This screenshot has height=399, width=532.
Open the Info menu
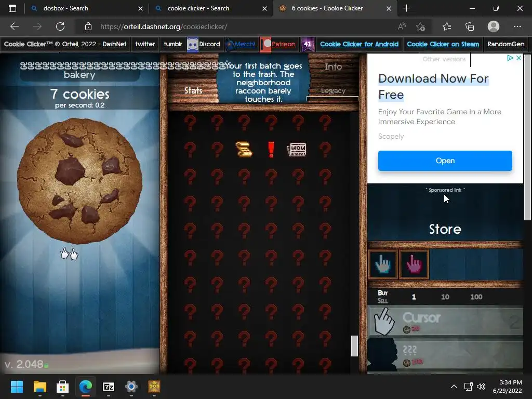pyautogui.click(x=333, y=67)
